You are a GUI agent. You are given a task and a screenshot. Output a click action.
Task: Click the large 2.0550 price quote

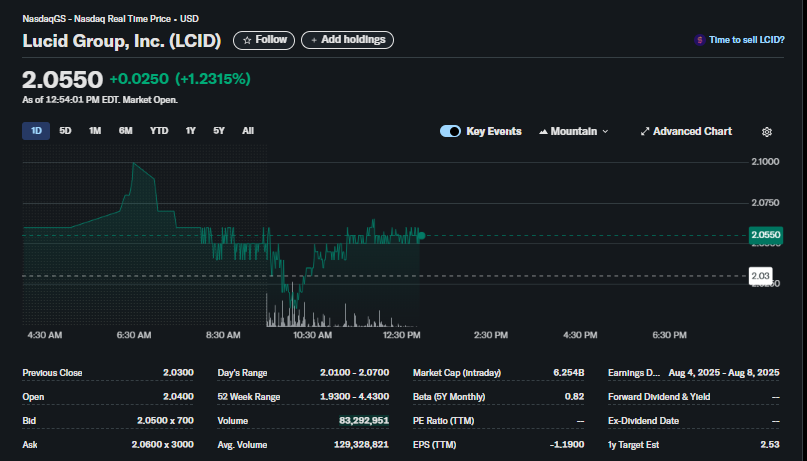tap(62, 80)
